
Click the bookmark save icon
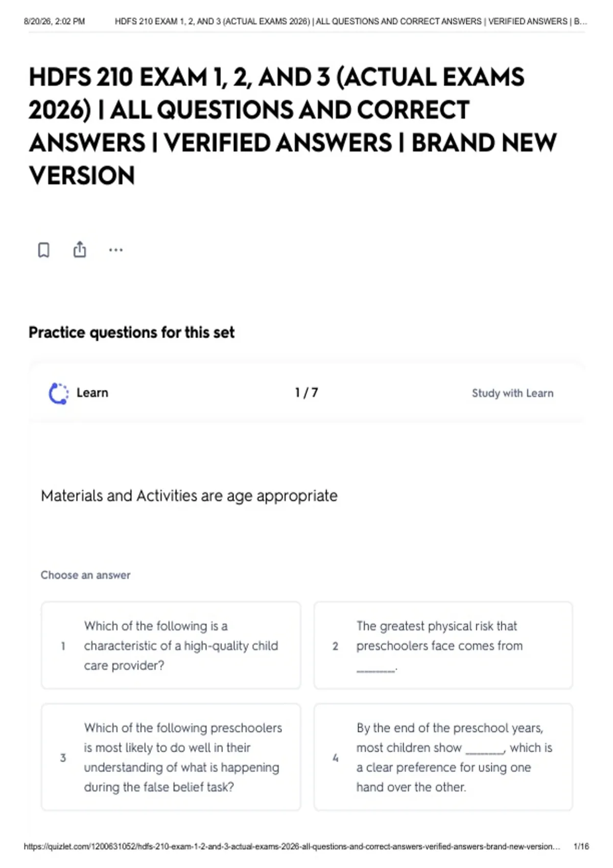point(44,250)
